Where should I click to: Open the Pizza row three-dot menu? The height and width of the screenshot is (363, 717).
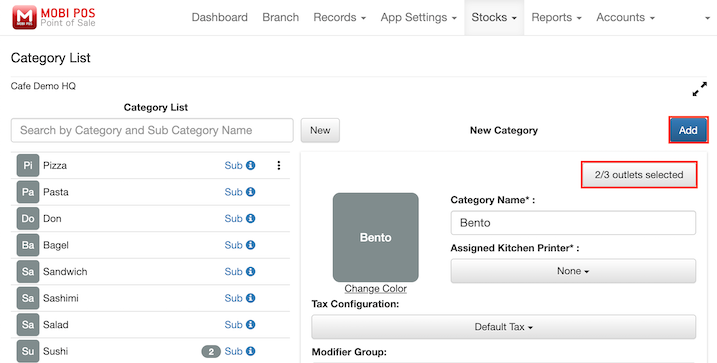pyautogui.click(x=279, y=165)
